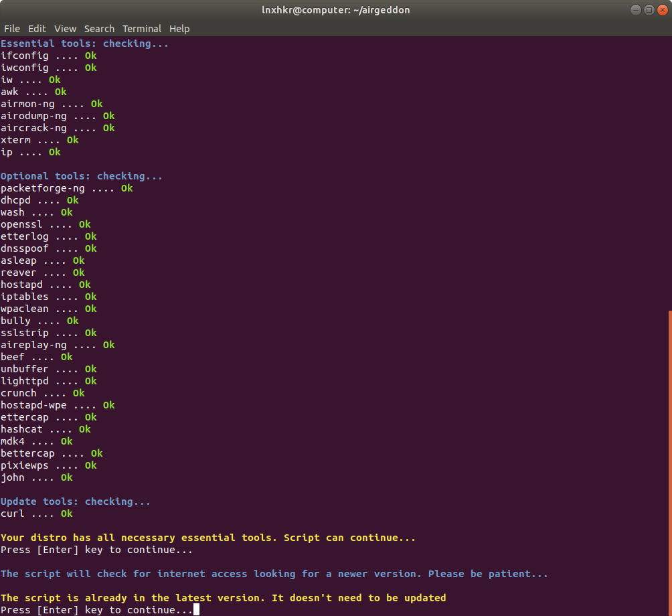Open the Search menu
Image resolution: width=672 pixels, height=616 pixels.
pos(99,29)
